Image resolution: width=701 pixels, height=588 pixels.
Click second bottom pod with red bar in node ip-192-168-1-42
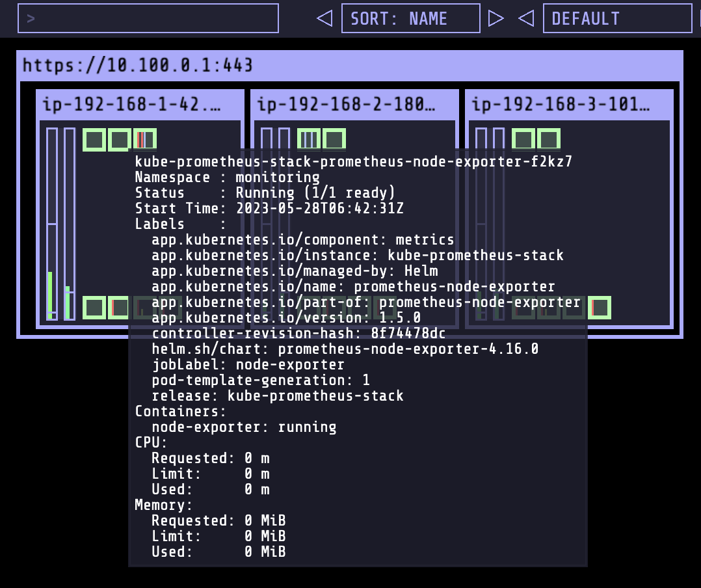tap(118, 308)
